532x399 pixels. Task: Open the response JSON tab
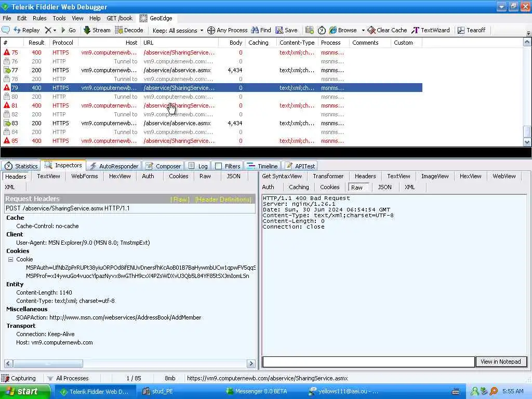tap(385, 187)
